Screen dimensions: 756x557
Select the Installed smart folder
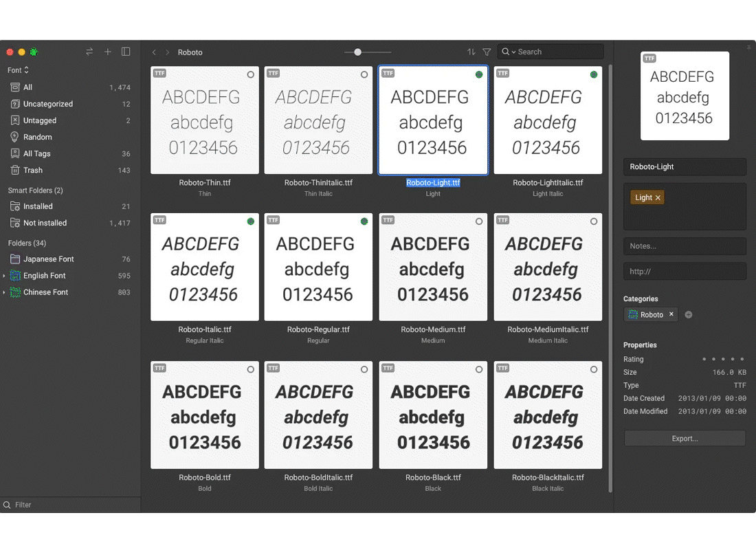coord(70,206)
